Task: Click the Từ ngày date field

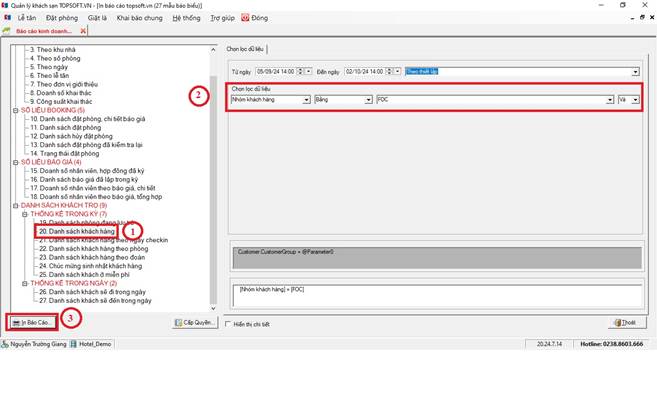Action: [276, 72]
